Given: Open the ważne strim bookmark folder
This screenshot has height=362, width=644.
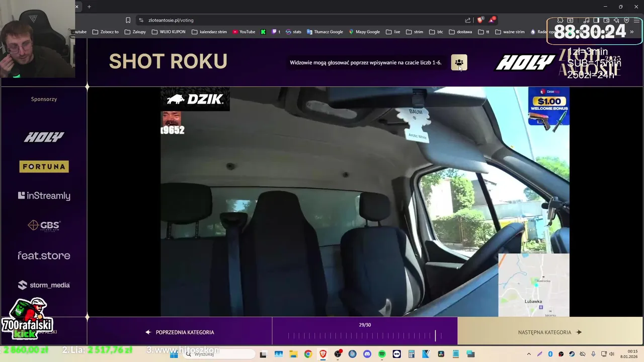Looking at the screenshot, I should coord(510,32).
